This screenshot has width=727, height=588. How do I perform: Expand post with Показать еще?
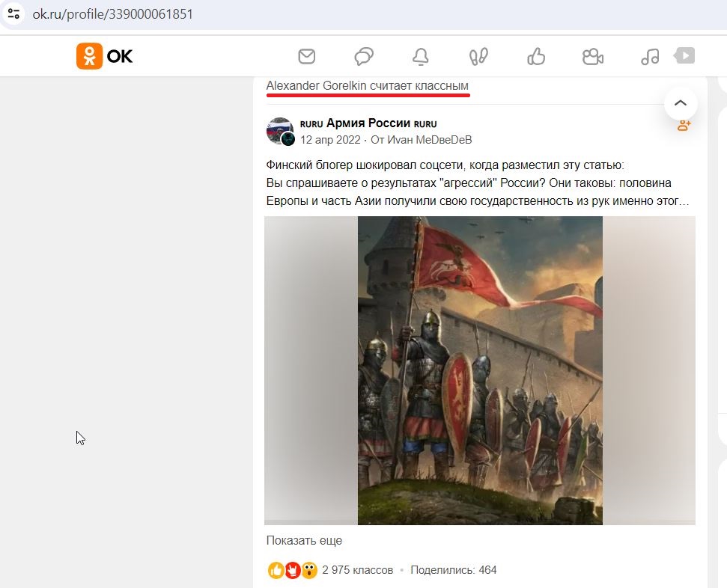pyautogui.click(x=304, y=540)
